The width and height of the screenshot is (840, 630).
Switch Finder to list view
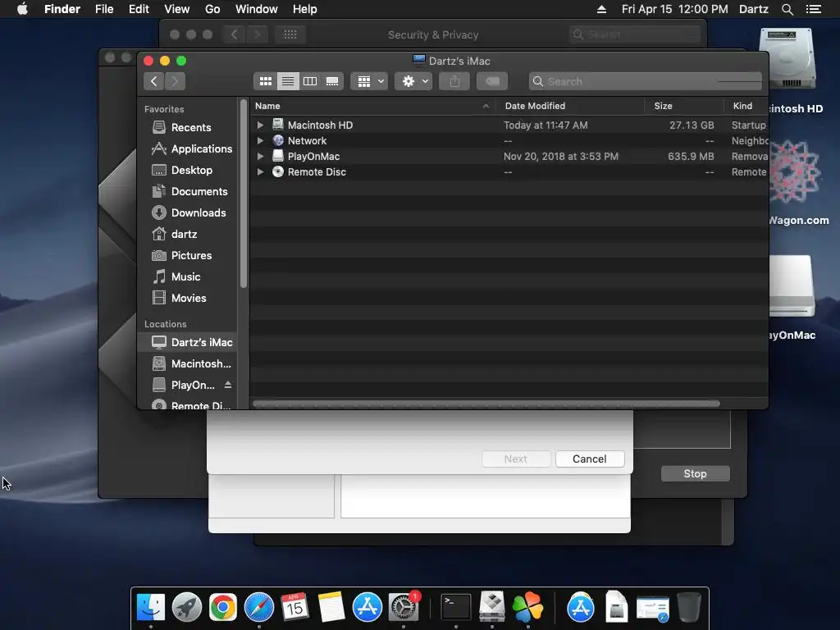(x=288, y=81)
